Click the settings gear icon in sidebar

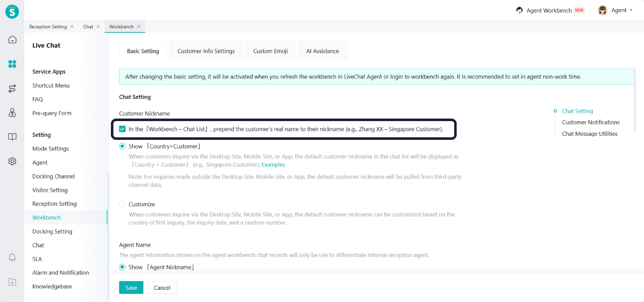click(x=12, y=161)
